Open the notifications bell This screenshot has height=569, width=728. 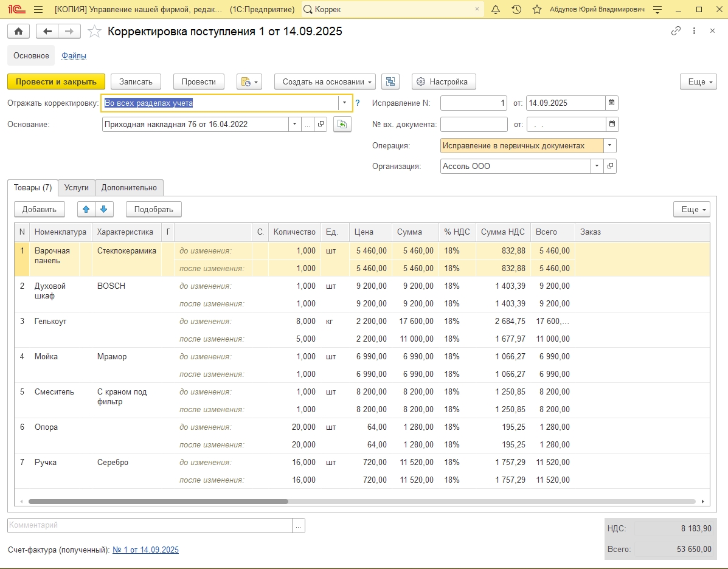click(x=496, y=9)
